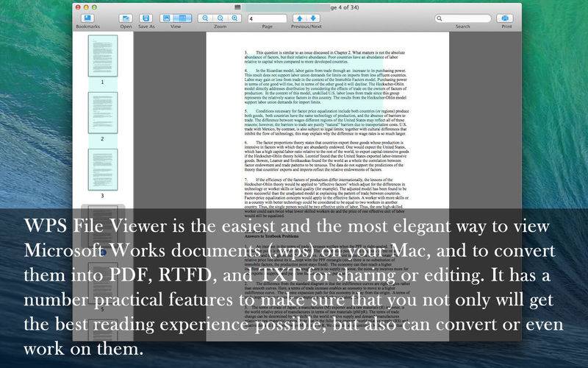This screenshot has width=588, height=368.
Task: Click paragraph 6 on factor proportions theory
Action: click(x=326, y=156)
